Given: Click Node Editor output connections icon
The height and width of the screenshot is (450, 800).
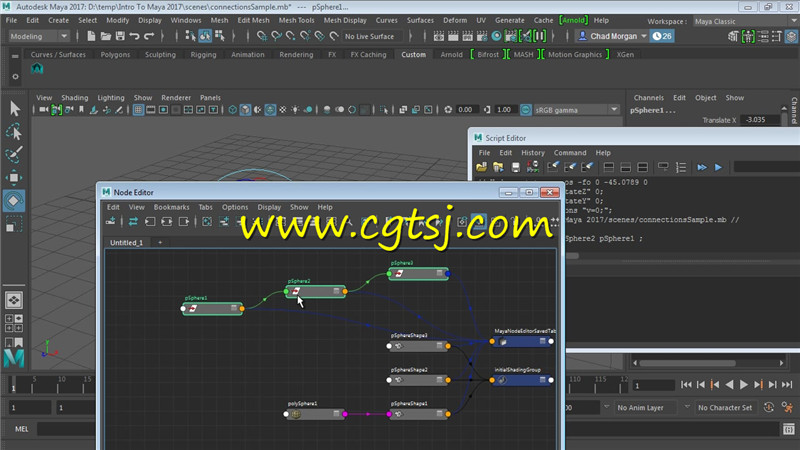Looking at the screenshot, I should [x=184, y=221].
